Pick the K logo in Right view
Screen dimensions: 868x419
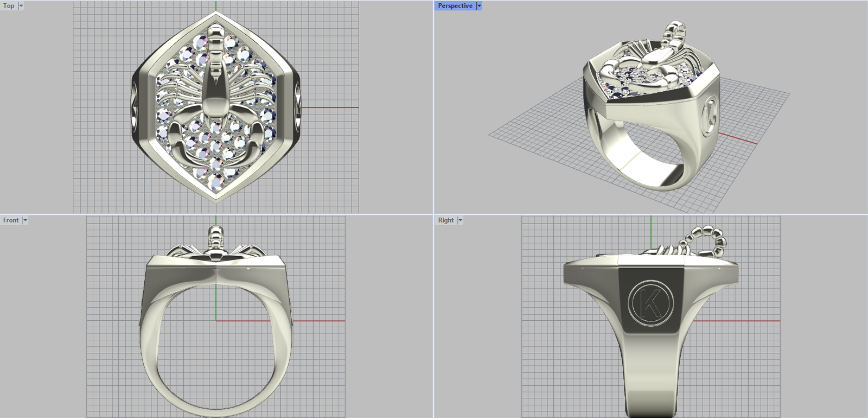click(651, 302)
